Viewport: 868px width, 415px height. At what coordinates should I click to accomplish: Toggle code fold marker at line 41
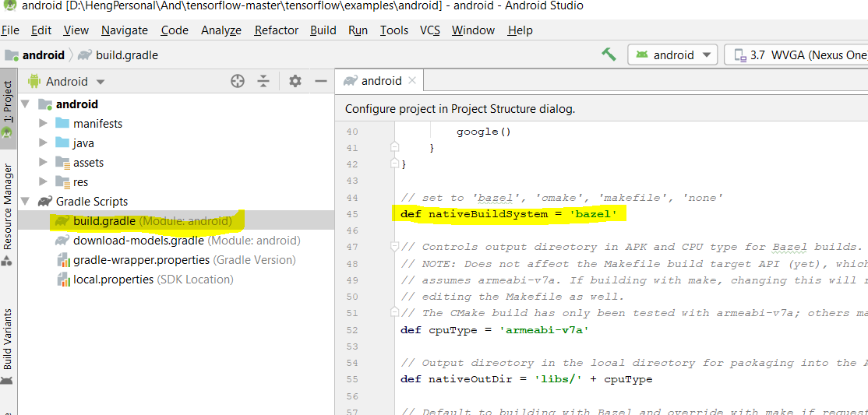click(x=394, y=147)
